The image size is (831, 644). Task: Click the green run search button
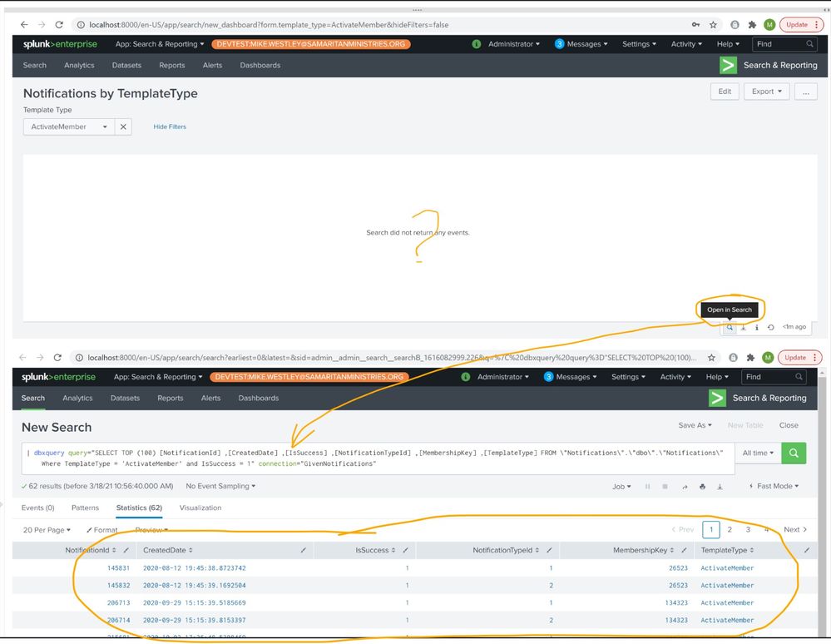[x=794, y=453]
